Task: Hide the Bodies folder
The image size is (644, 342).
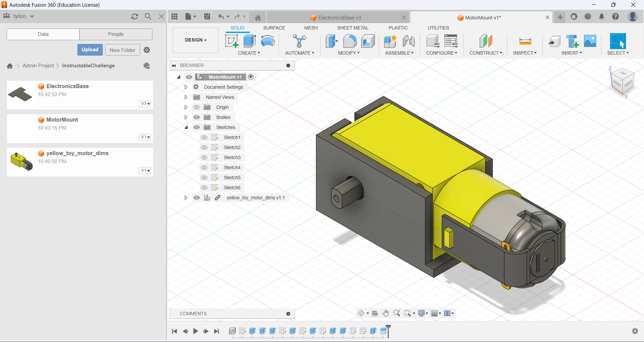Action: coord(197,117)
